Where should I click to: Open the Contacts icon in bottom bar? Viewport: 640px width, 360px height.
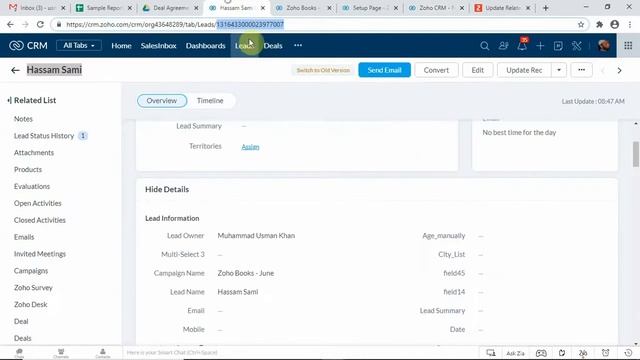coord(102,353)
